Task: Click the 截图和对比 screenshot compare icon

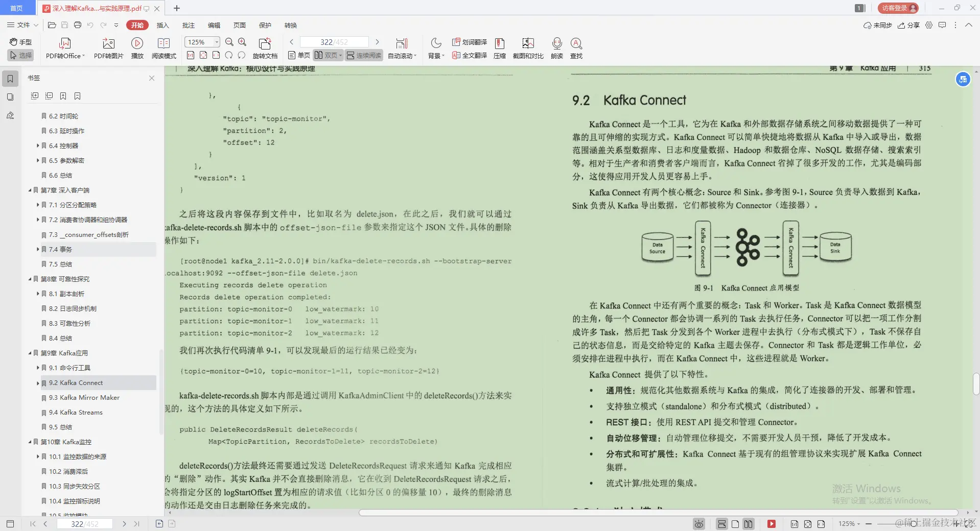Action: pos(528,48)
